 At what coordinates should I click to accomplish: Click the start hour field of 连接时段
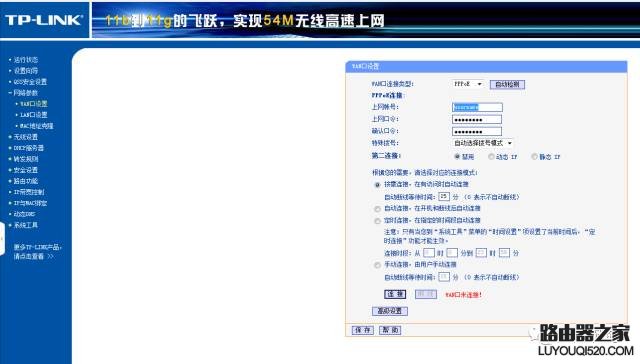point(429,253)
